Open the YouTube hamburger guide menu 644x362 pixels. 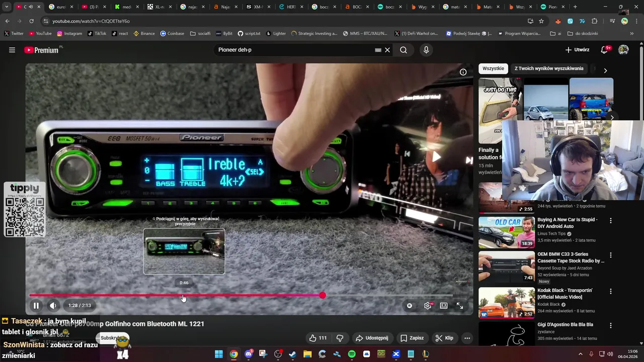pos(12,50)
